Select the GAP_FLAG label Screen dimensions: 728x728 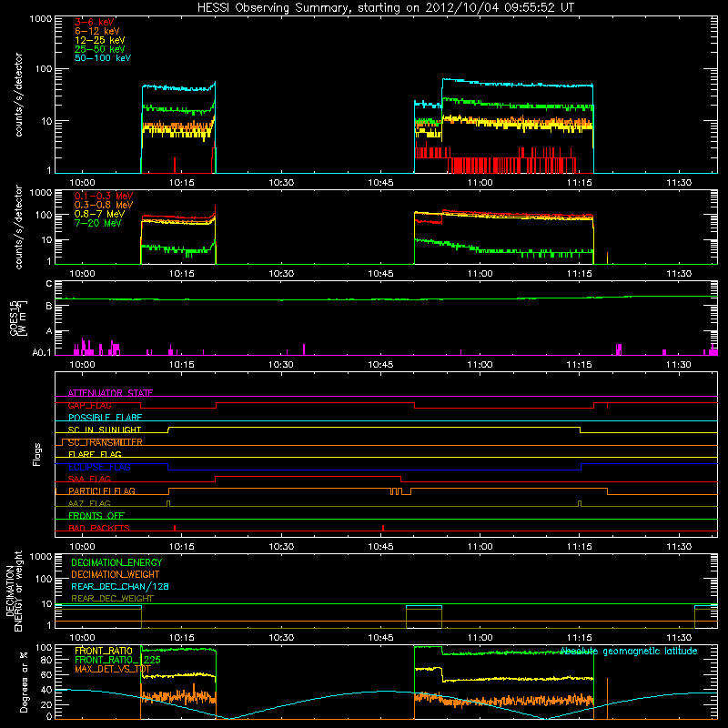coord(90,406)
